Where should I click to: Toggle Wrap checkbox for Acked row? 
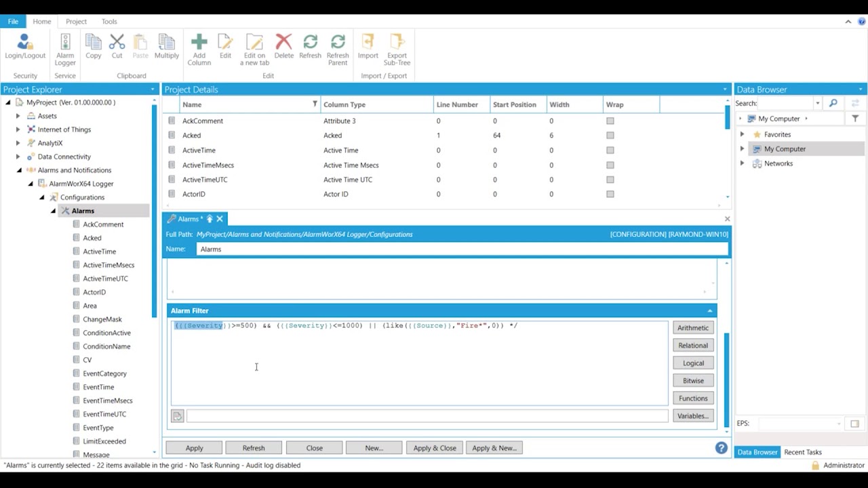[x=610, y=136]
